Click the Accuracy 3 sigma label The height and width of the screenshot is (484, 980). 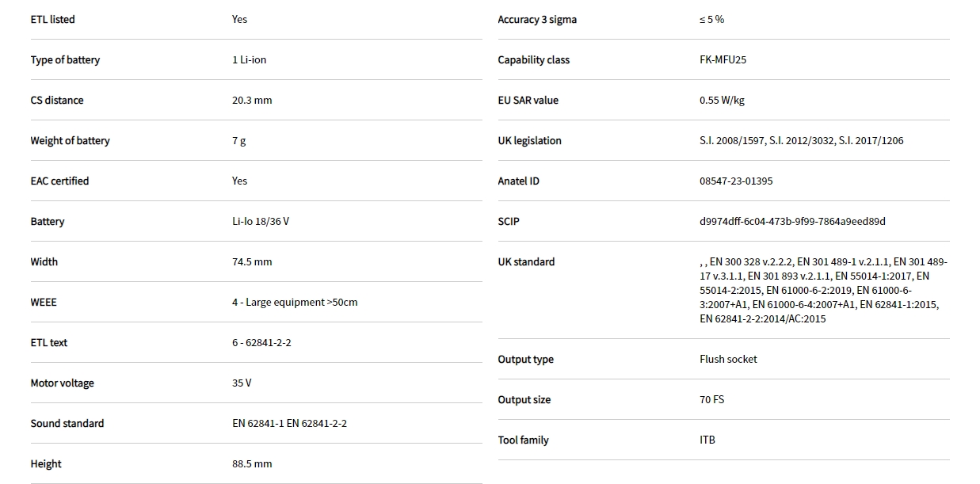coord(536,20)
